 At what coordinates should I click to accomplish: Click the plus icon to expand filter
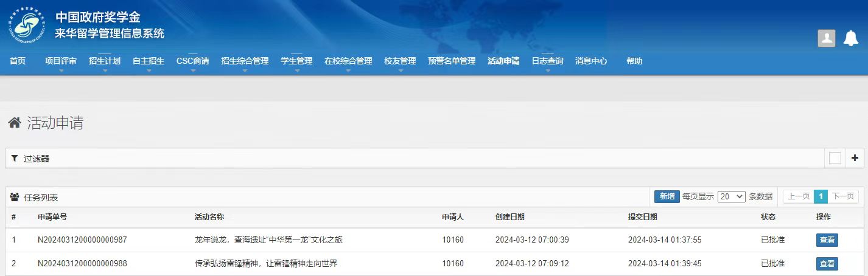pos(855,158)
